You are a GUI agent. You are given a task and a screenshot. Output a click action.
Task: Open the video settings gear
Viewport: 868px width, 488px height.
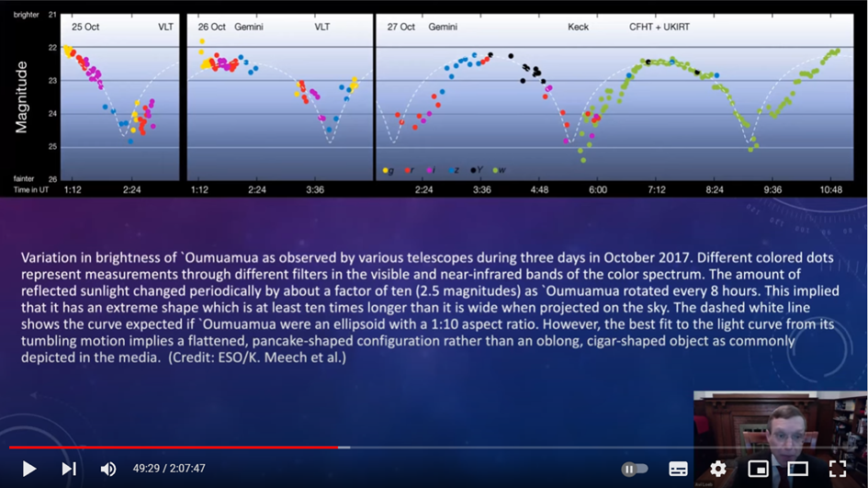click(x=718, y=469)
